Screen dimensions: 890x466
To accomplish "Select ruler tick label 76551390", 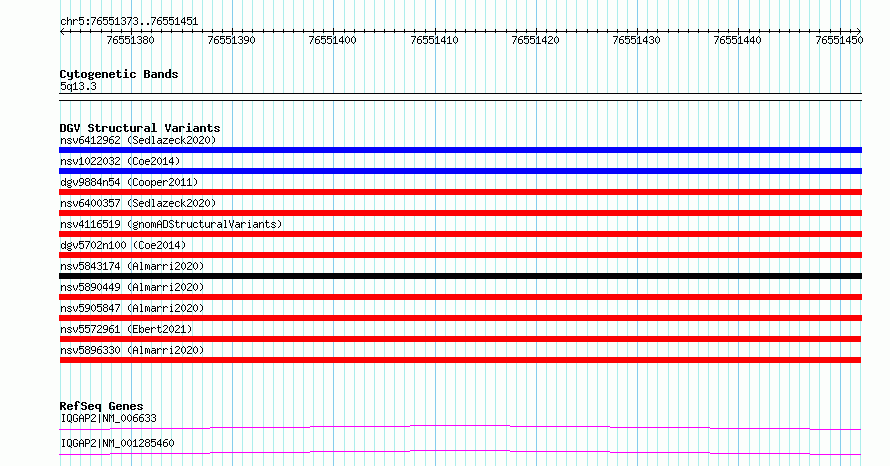I will click(231, 40).
